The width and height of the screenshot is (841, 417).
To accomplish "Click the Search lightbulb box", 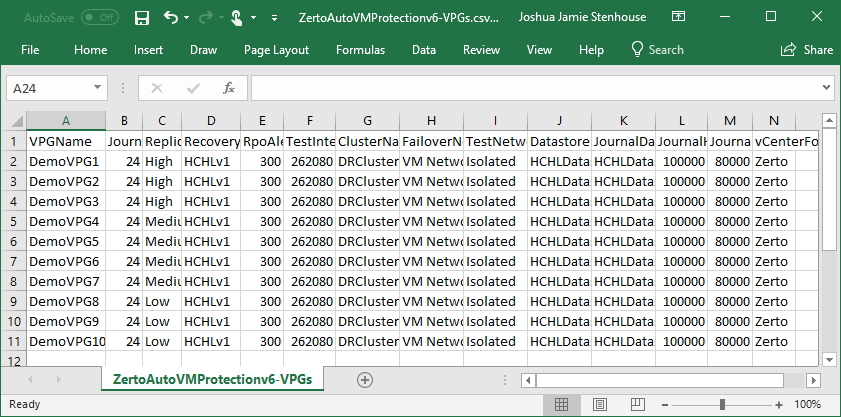I will [x=657, y=50].
